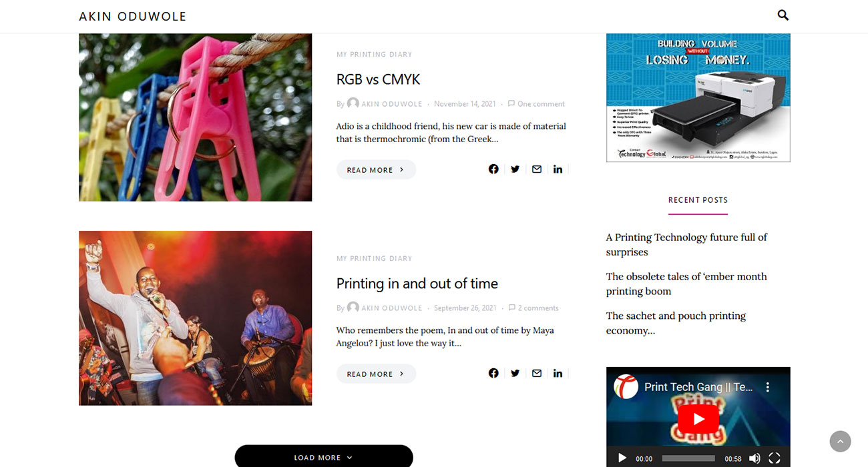Share Printing in and out of time on Facebook
The width and height of the screenshot is (868, 467).
[493, 374]
